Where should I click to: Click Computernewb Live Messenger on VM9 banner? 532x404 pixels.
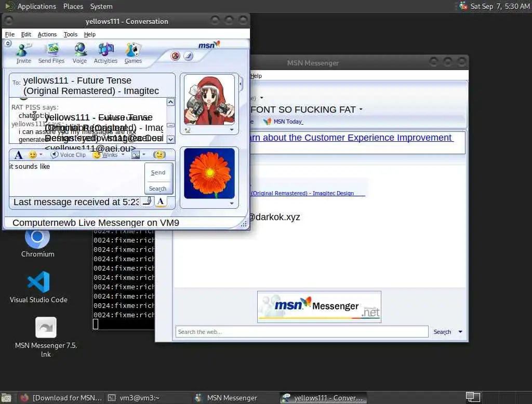point(96,223)
